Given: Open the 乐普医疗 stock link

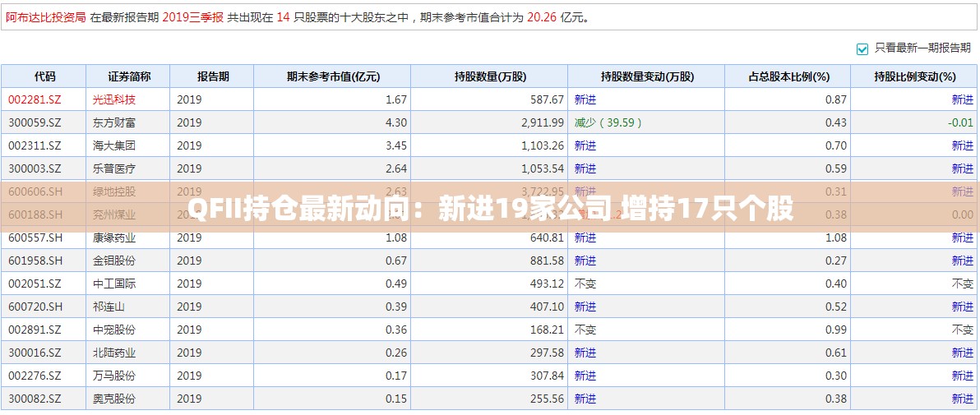Looking at the screenshot, I should tap(113, 168).
